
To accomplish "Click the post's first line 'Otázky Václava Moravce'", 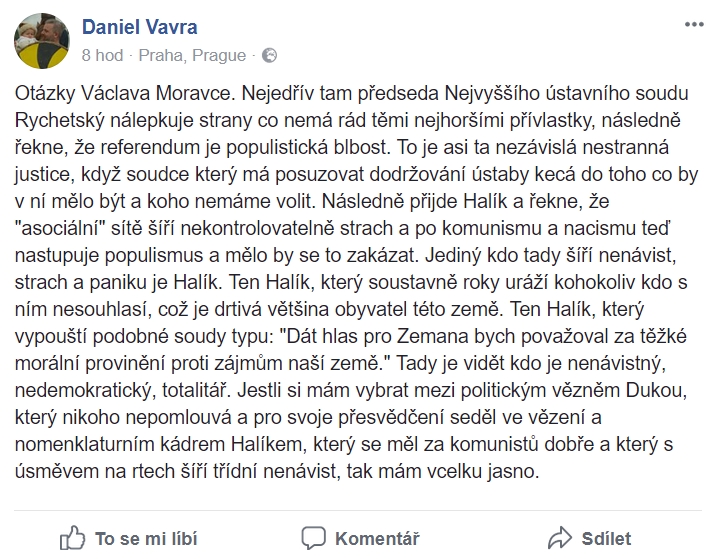I will pyautogui.click(x=124, y=94).
